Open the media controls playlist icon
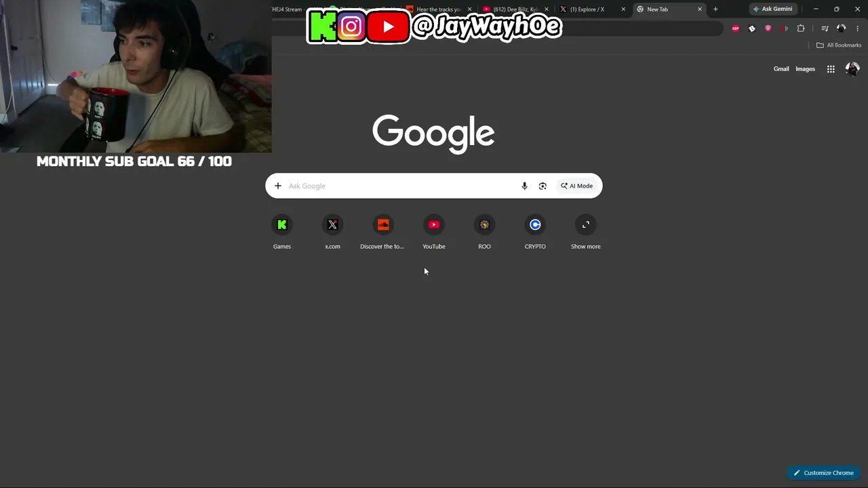This screenshot has height=488, width=868. coord(825,28)
